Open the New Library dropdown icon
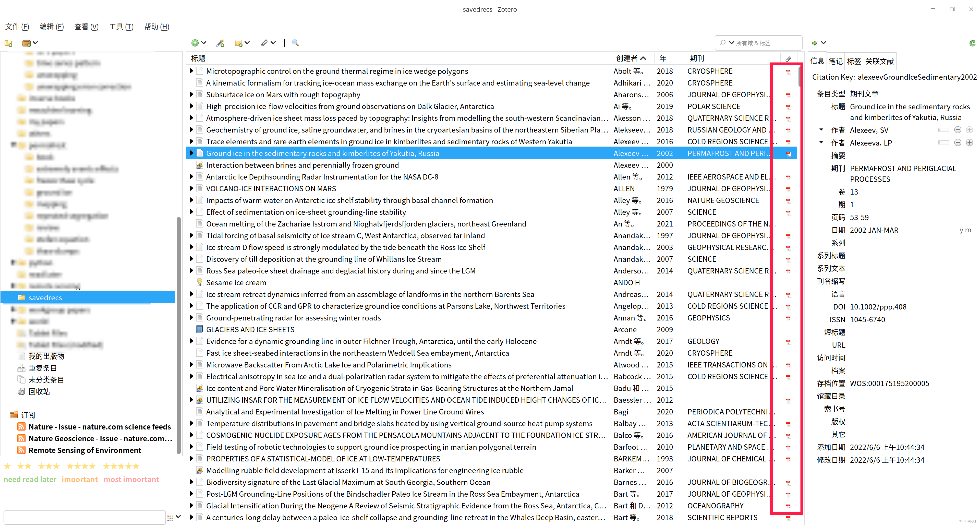This screenshot has height=525, width=980. (x=30, y=43)
